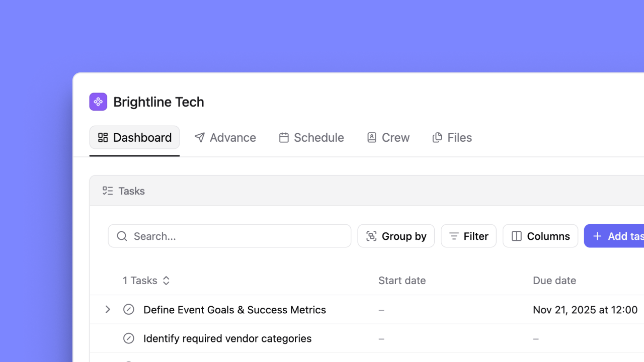The height and width of the screenshot is (362, 644).
Task: Open the Group by options
Action: pyautogui.click(x=396, y=236)
